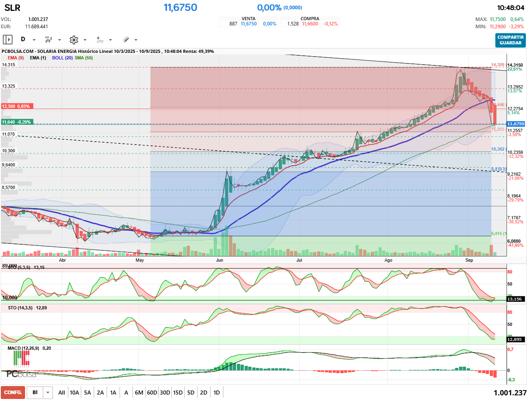This screenshot has width=532, height=401.
Task: Click the blue 11,6750 current price tag
Action: tap(516, 124)
